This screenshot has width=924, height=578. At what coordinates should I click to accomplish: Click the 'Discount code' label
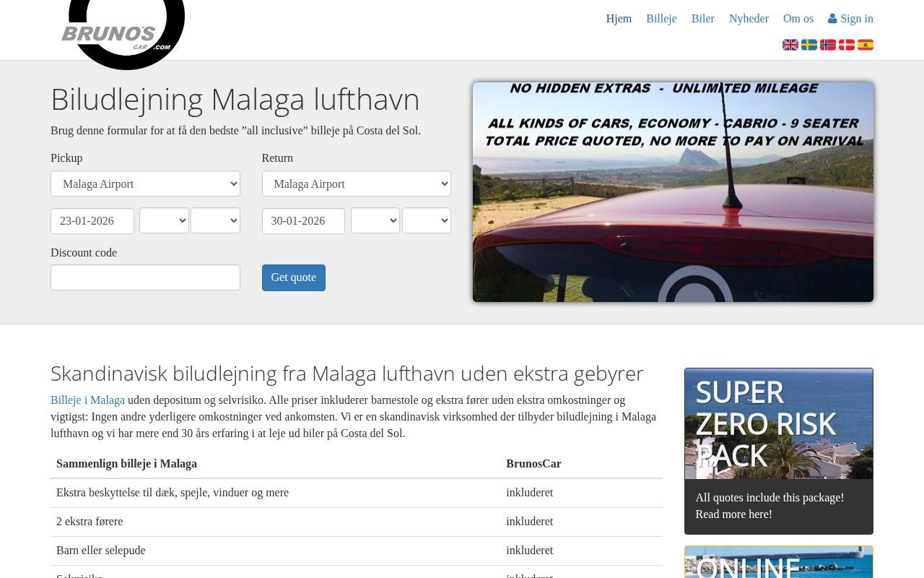(x=84, y=253)
